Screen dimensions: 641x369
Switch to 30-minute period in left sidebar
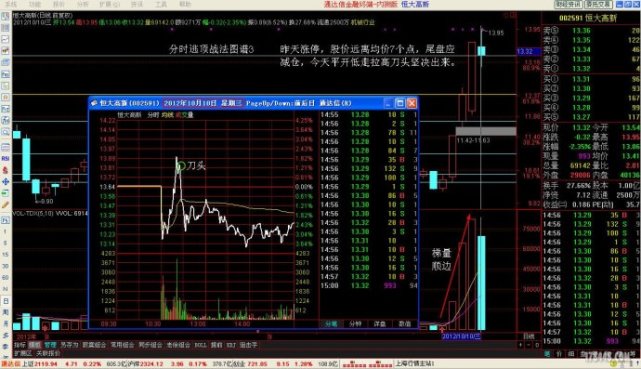(x=5, y=266)
